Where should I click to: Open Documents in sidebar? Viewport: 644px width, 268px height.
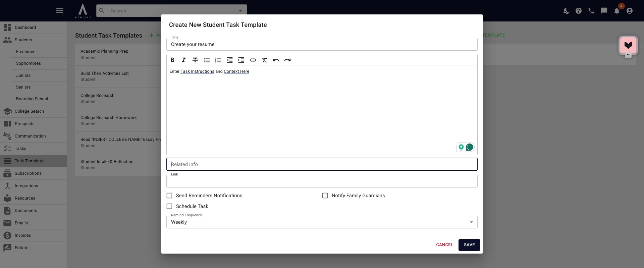[34, 211]
